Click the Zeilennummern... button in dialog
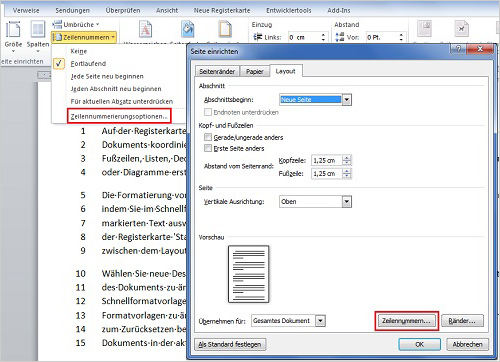This screenshot has width=500, height=362. pyautogui.click(x=406, y=321)
